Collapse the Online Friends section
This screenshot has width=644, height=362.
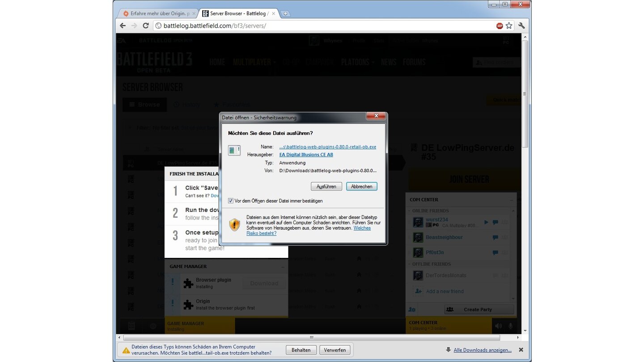pyautogui.click(x=410, y=211)
